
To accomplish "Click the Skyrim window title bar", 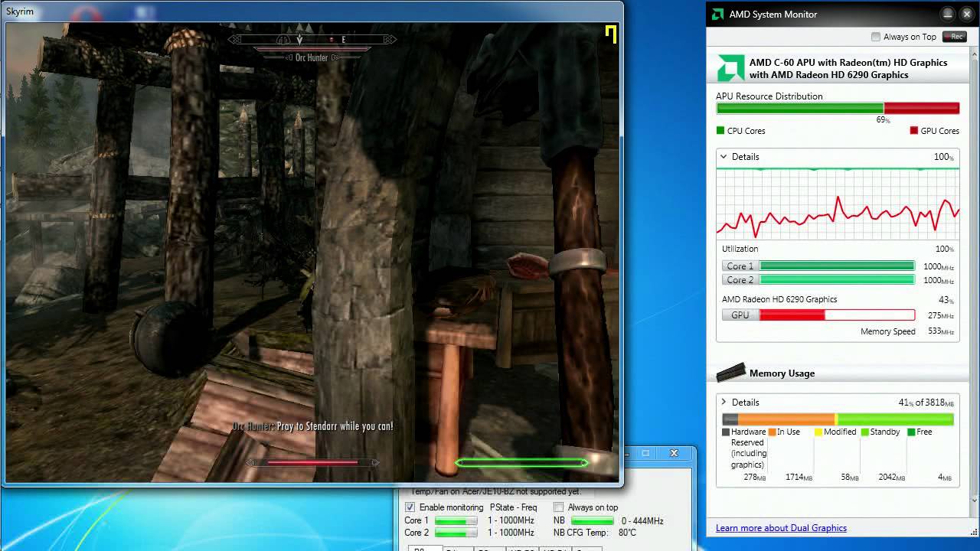I will (312, 11).
